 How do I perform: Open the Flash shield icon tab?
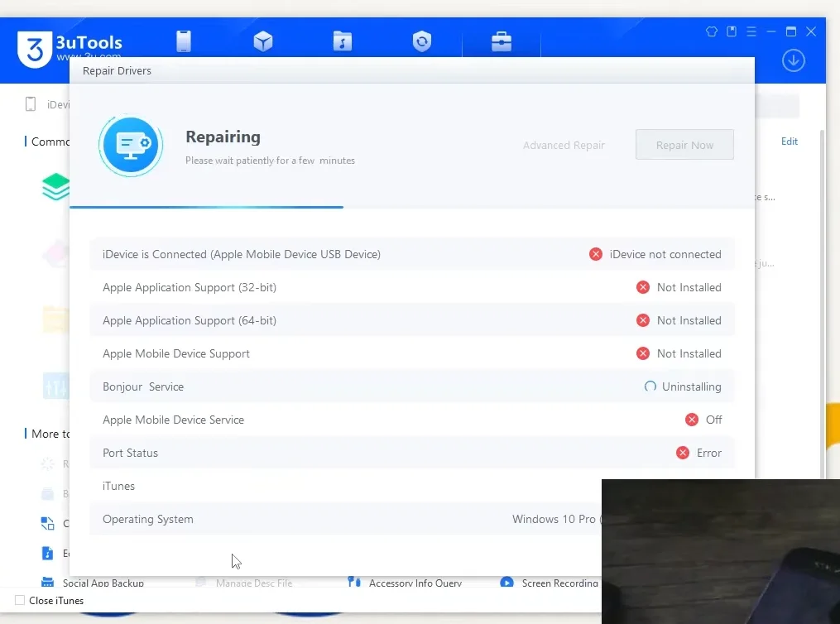(422, 41)
